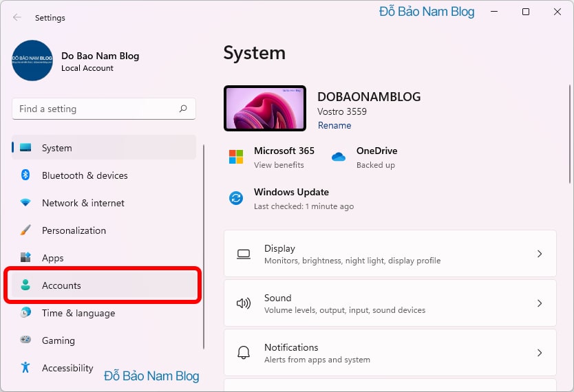
Task: Click the back arrow icon
Action: [17, 18]
